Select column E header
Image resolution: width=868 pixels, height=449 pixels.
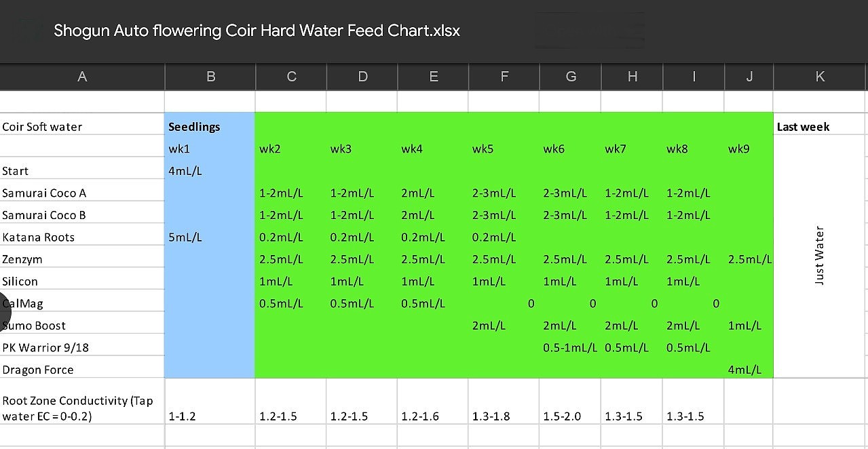434,77
